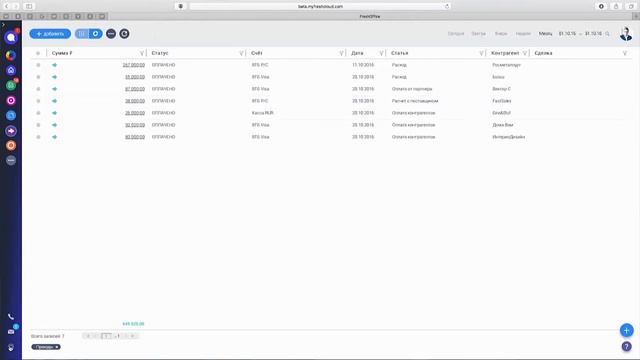Open the phone icon in the sidebar bottom
This screenshot has height=360, width=640.
(11, 317)
